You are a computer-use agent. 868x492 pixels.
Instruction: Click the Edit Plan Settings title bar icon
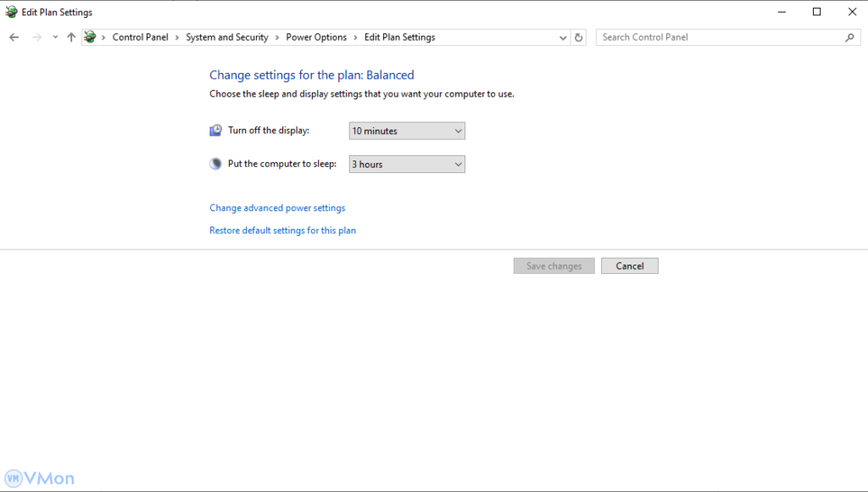click(x=12, y=13)
